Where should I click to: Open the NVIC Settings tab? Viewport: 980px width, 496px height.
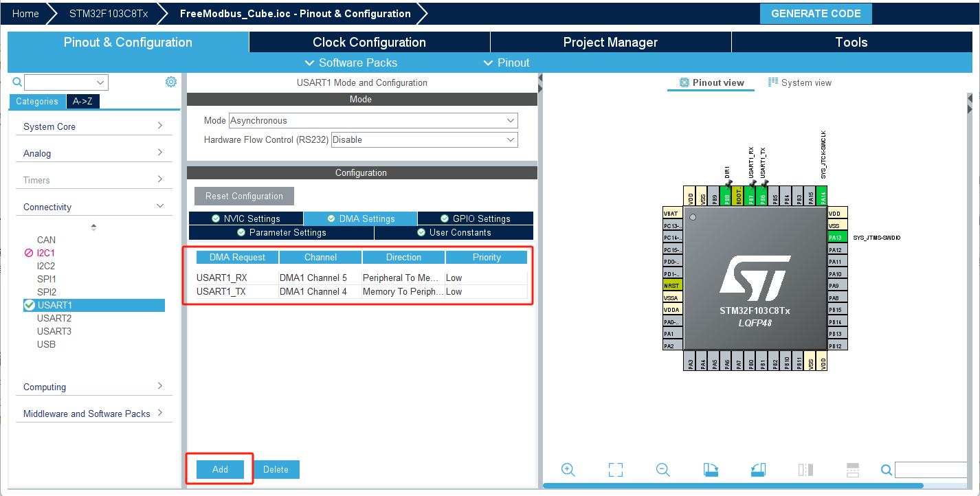pos(245,218)
